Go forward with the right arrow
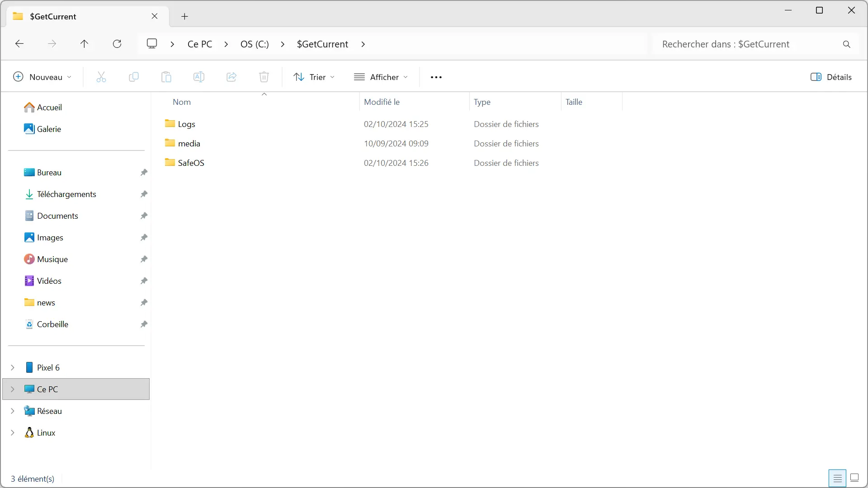 click(x=52, y=44)
